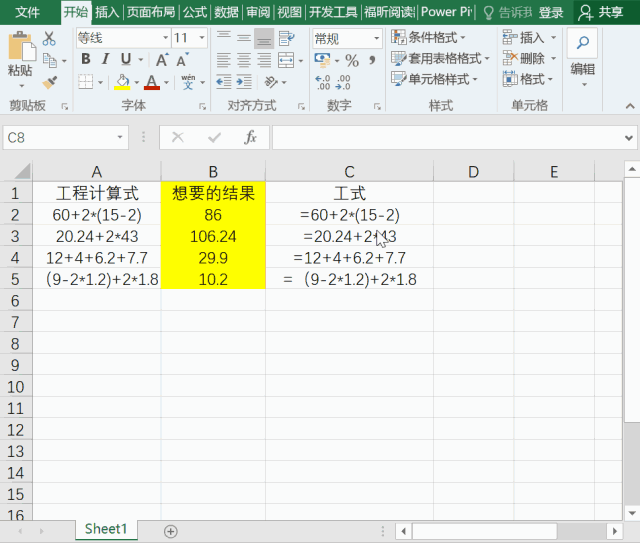The height and width of the screenshot is (543, 640).
Task: Select column C header
Action: tap(349, 171)
